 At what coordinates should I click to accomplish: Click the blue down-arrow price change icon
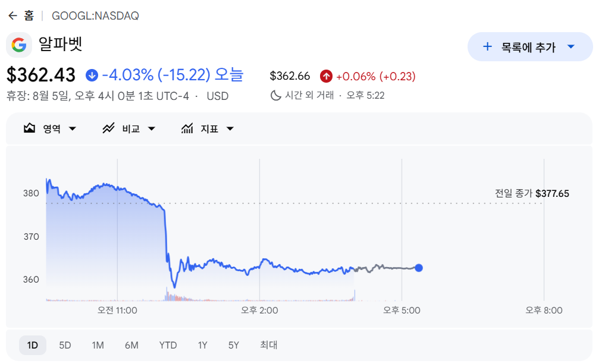point(92,76)
